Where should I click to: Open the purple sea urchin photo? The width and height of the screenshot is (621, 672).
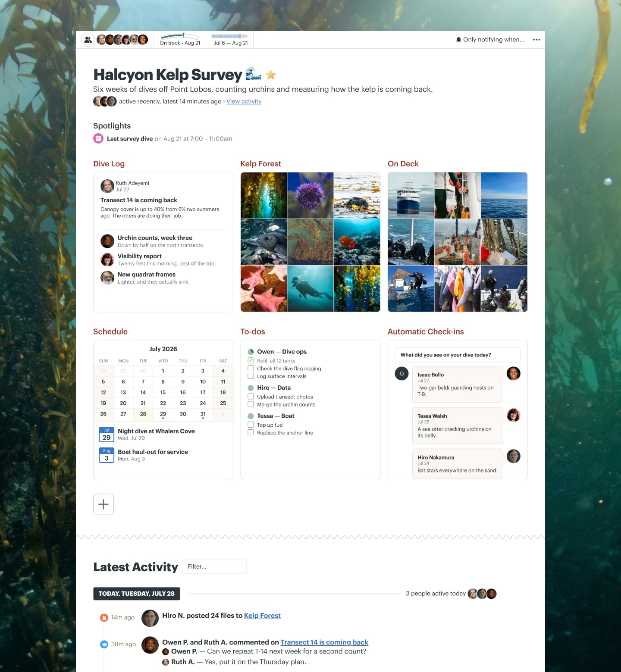tap(310, 196)
